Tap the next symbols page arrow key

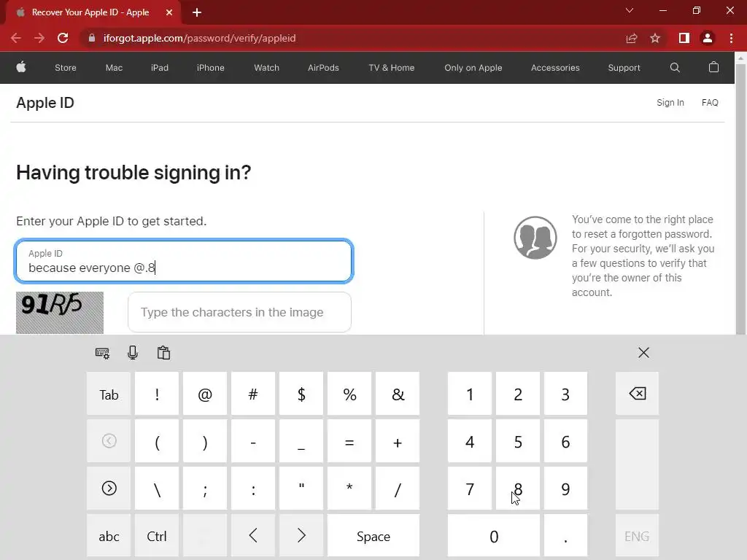coord(109,488)
